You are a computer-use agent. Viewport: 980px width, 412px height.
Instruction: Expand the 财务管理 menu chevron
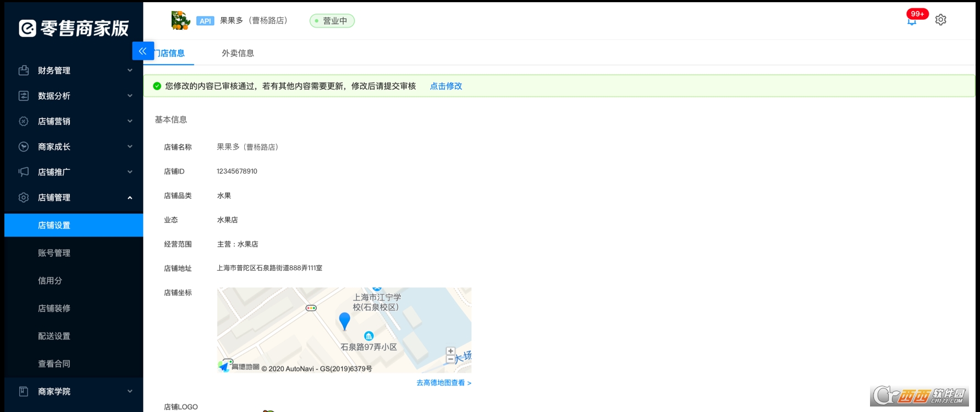pos(130,70)
